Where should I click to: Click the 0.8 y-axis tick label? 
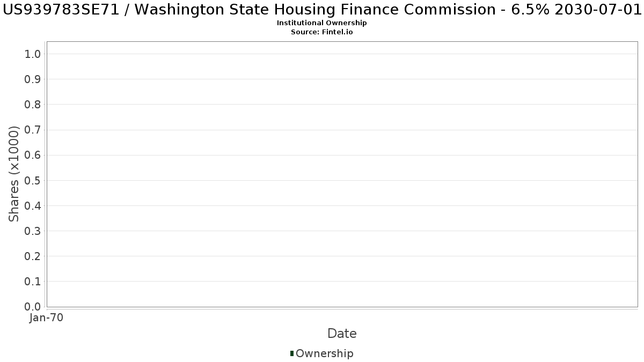pos(33,105)
